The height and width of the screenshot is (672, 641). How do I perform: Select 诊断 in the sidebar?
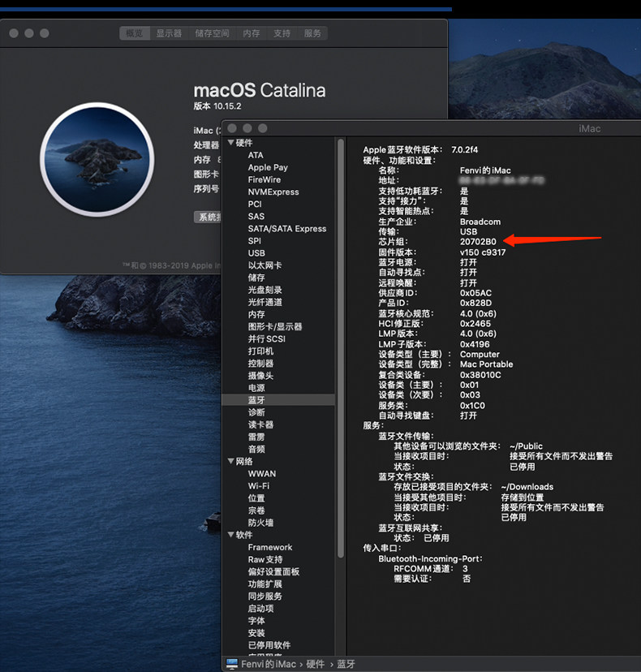[256, 412]
